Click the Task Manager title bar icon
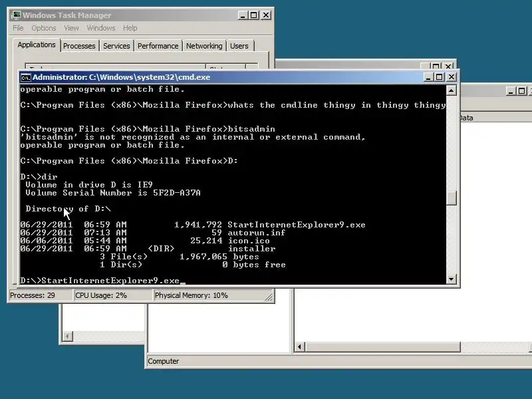 [15, 15]
